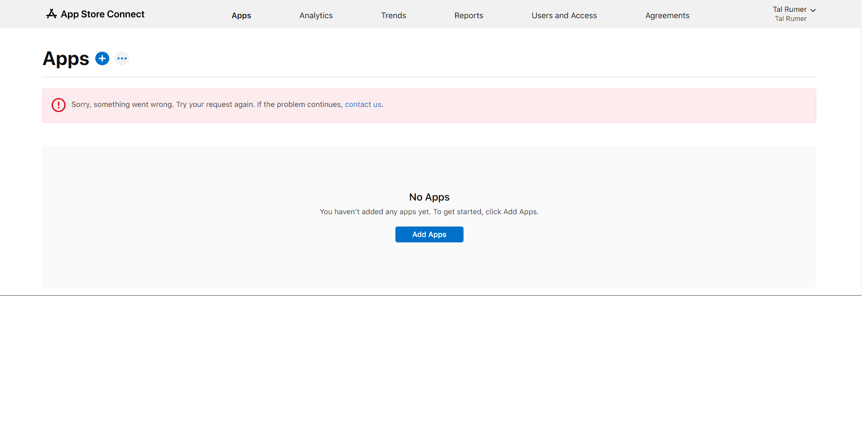
Task: Switch to the Trends section
Action: tap(393, 15)
